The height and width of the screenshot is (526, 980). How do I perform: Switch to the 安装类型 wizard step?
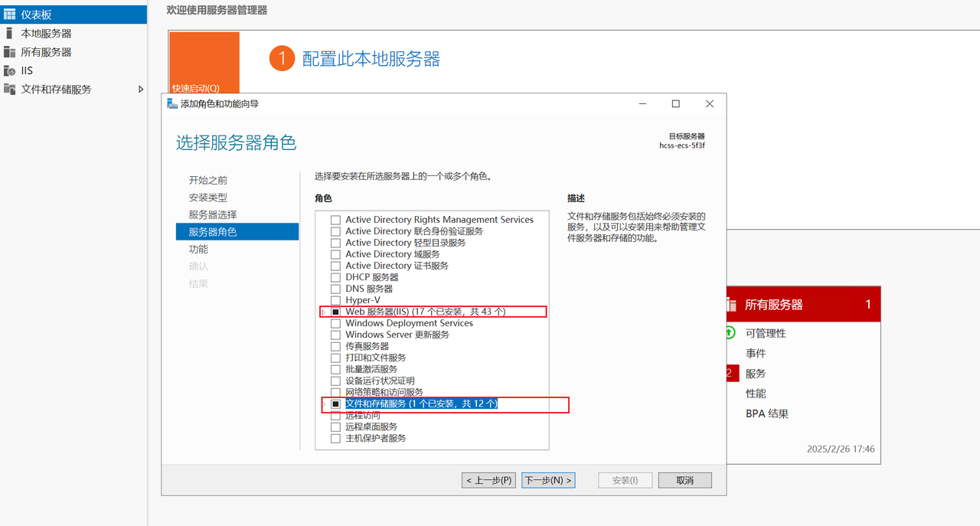point(207,198)
